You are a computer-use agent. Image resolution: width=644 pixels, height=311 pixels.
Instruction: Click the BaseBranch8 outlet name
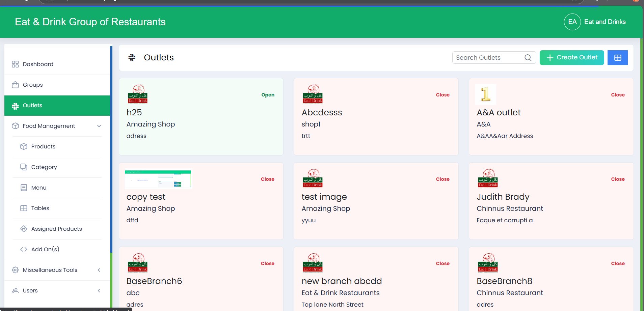click(x=504, y=281)
